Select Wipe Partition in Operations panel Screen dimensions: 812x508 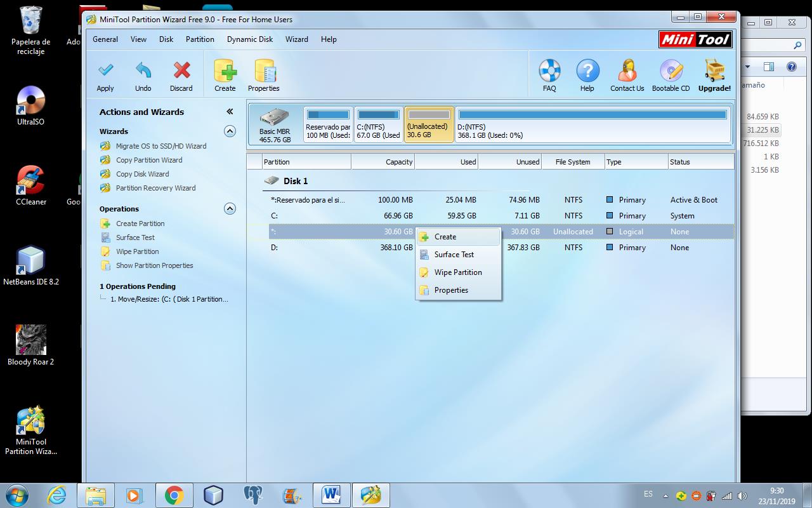coord(137,251)
